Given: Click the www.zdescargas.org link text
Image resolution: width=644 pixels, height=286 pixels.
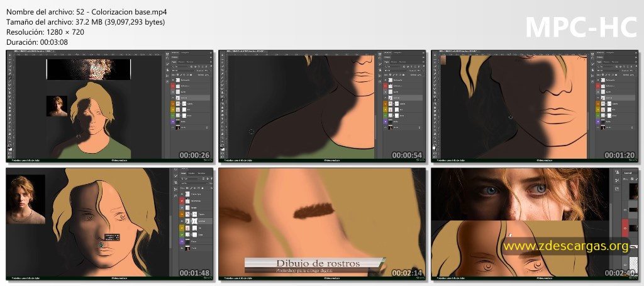Looking at the screenshot, I should point(566,246).
